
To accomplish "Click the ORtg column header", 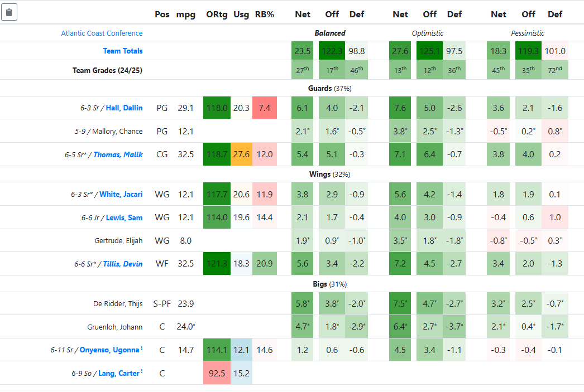I will [217, 14].
